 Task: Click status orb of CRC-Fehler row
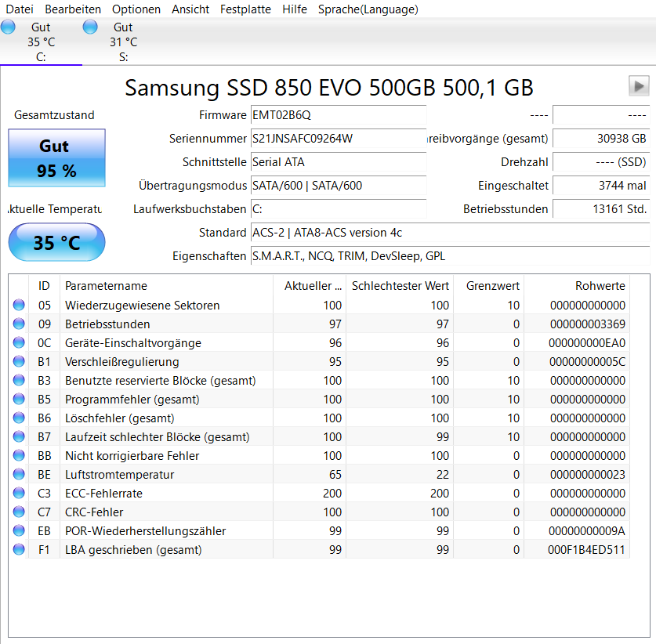19,512
